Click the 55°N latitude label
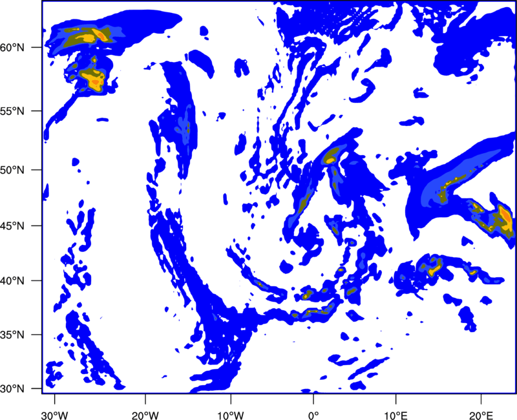The image size is (517, 420). 12,111
